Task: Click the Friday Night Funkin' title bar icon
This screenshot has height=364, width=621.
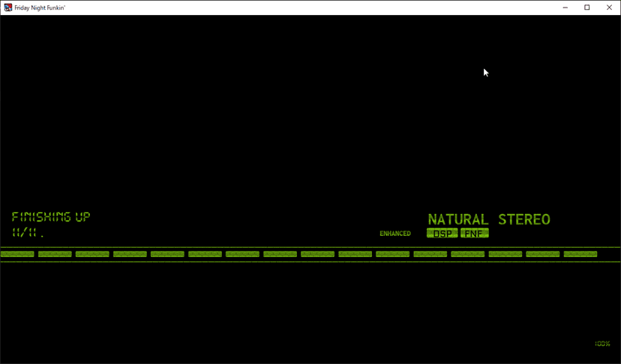Action: click(x=8, y=7)
